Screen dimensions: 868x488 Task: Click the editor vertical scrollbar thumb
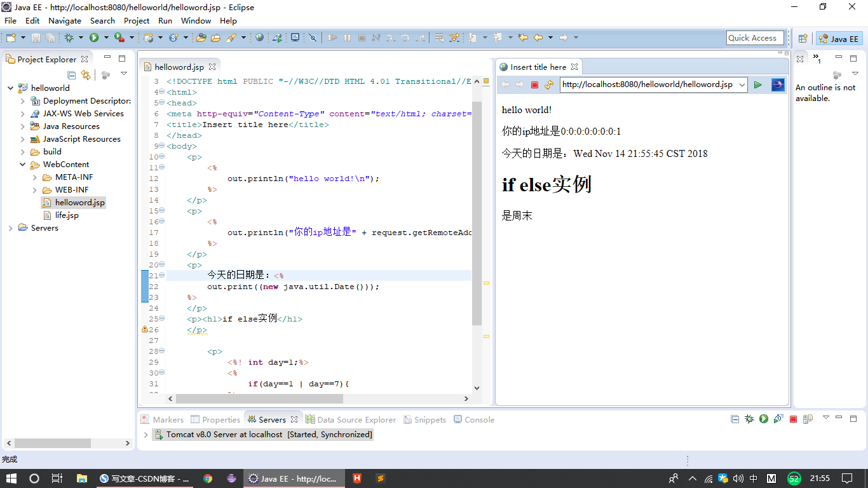click(x=477, y=213)
